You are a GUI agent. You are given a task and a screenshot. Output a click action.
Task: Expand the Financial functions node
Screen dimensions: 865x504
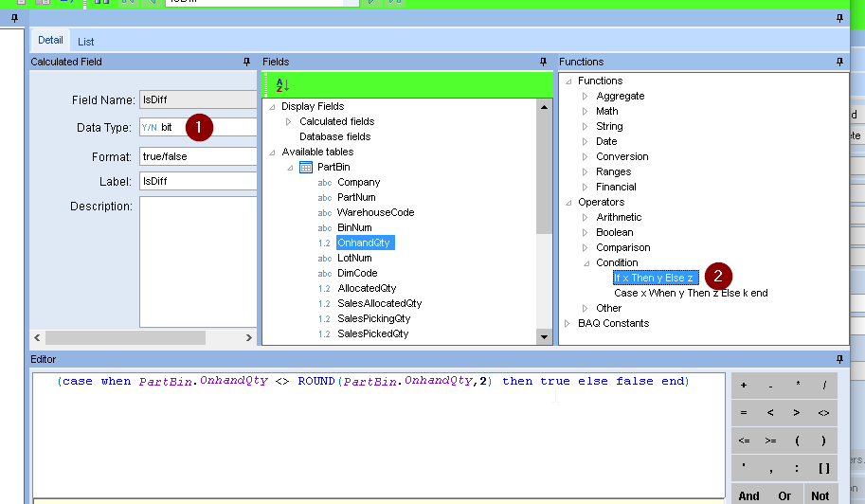[586, 188]
